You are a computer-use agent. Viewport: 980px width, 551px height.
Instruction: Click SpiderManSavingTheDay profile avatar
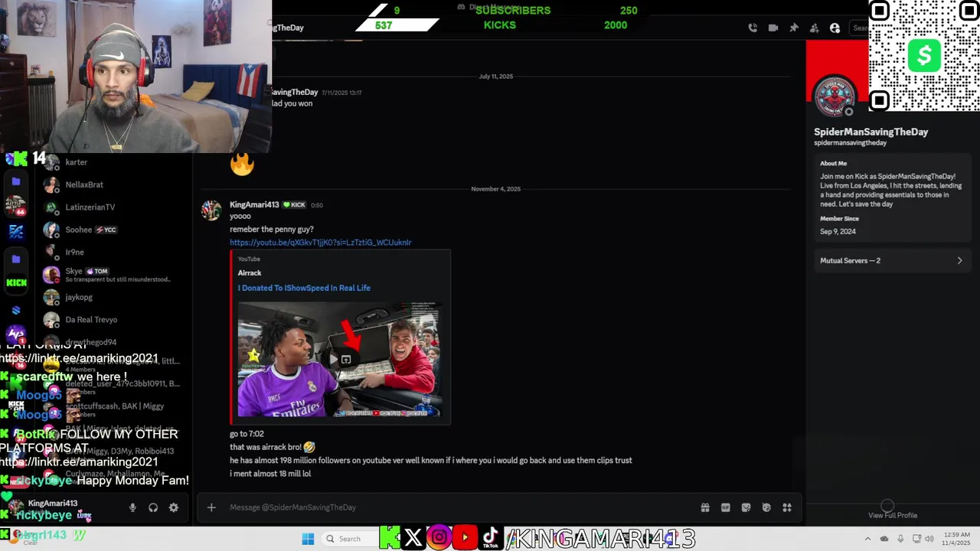(835, 97)
